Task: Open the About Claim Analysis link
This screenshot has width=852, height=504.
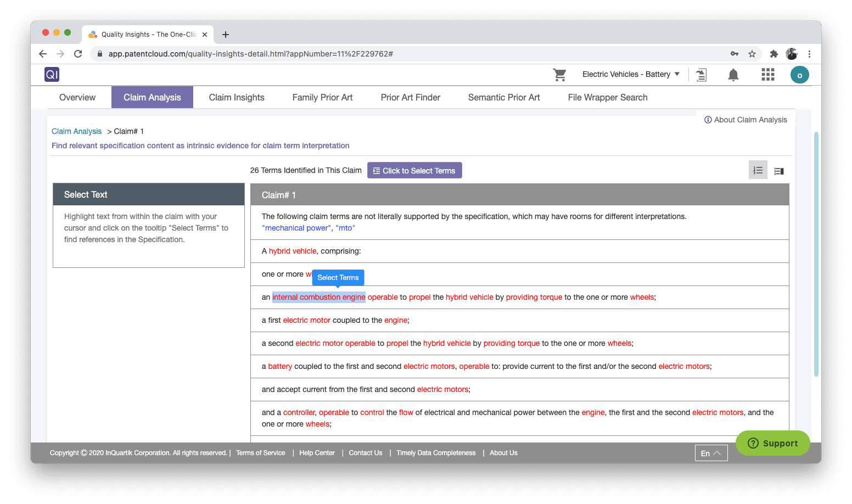Action: click(x=746, y=120)
